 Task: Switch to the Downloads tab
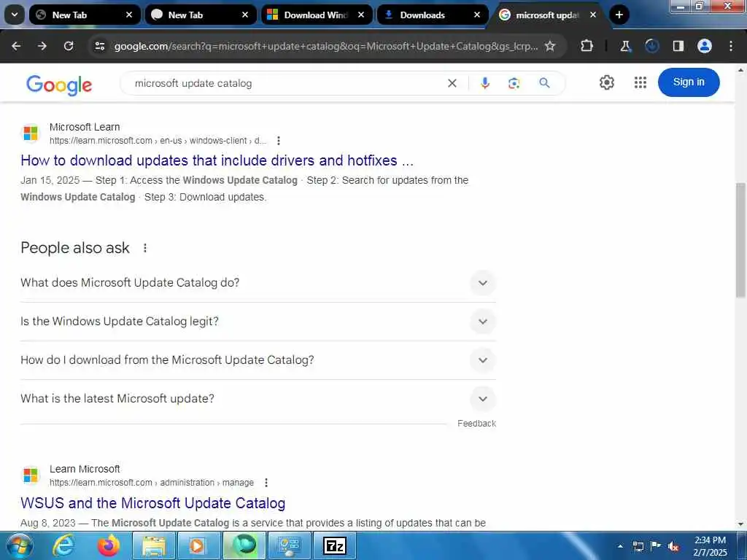coord(433,15)
